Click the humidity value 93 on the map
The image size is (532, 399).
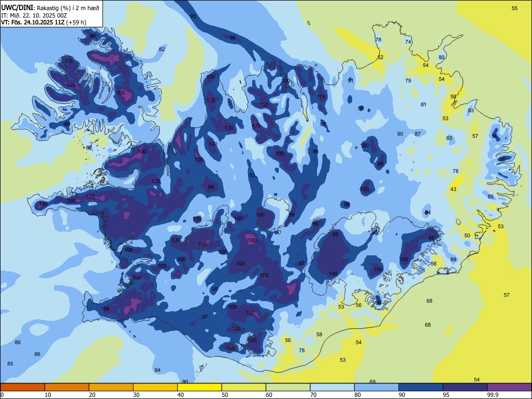tap(252, 176)
